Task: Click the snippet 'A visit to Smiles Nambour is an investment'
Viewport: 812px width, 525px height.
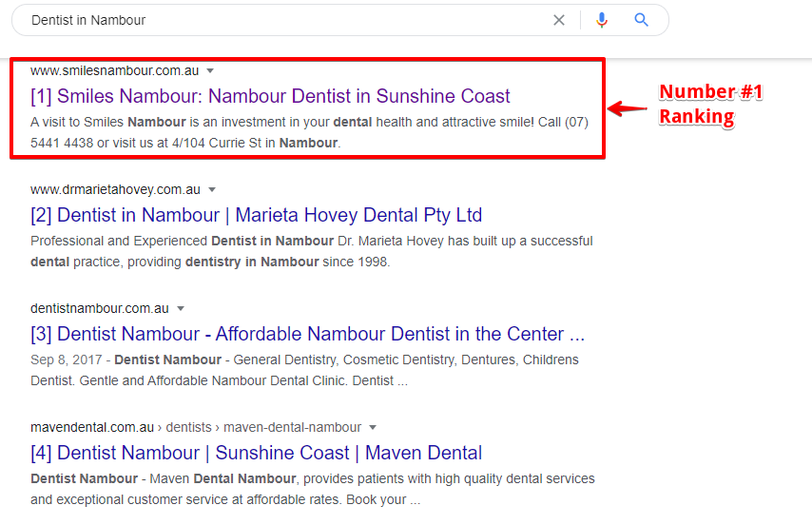Action: click(309, 132)
